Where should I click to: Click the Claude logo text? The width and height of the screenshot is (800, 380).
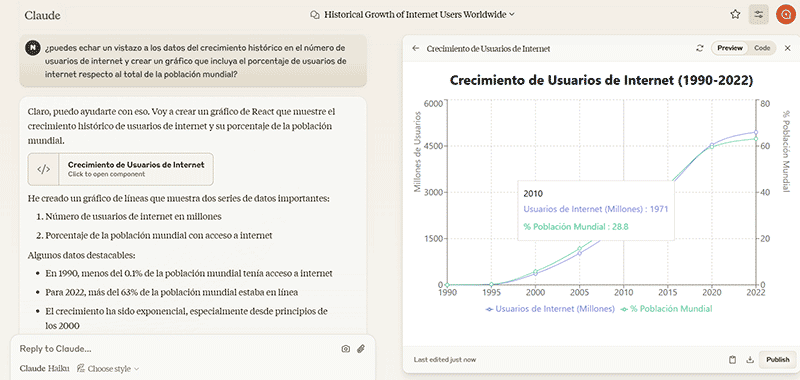tap(42, 15)
